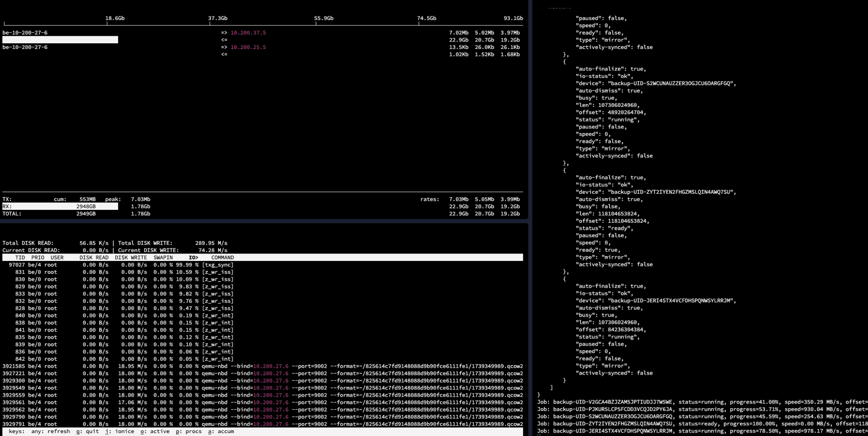The image size is (868, 436).
Task: Click remote host address 10.200.25.5
Action: [x=248, y=47]
